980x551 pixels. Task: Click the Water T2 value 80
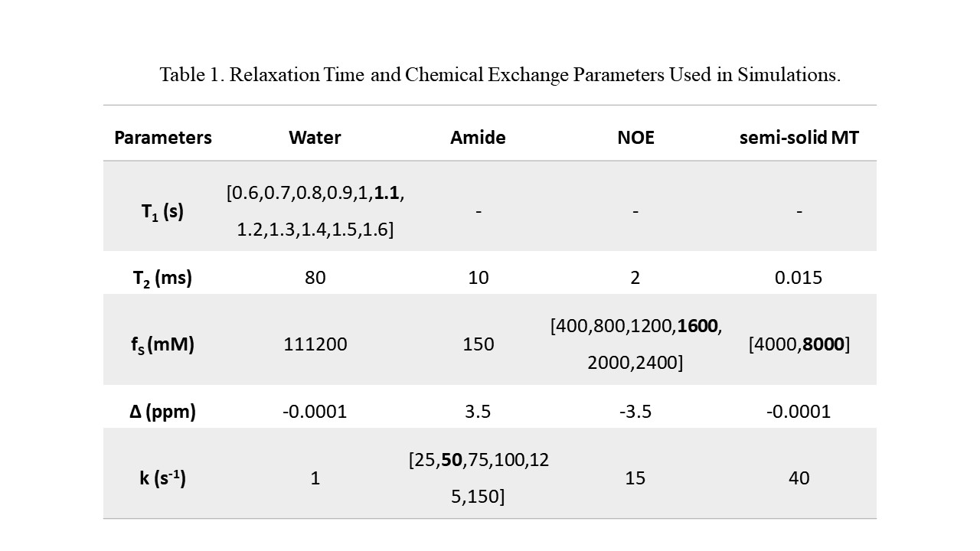pos(315,277)
